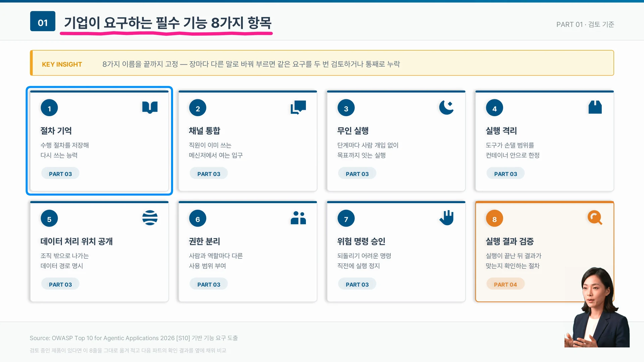Click the presenter video thumbnail
Viewport: 644px width, 362px height.
[x=597, y=307]
